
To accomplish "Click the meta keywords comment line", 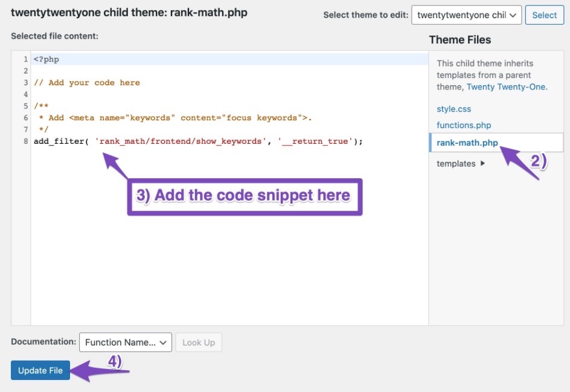I will (x=176, y=118).
